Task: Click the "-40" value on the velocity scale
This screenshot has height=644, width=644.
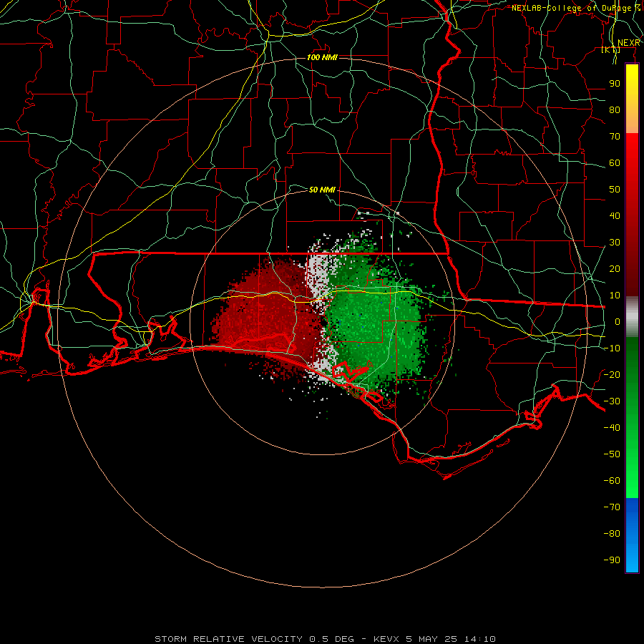Action: 612,428
